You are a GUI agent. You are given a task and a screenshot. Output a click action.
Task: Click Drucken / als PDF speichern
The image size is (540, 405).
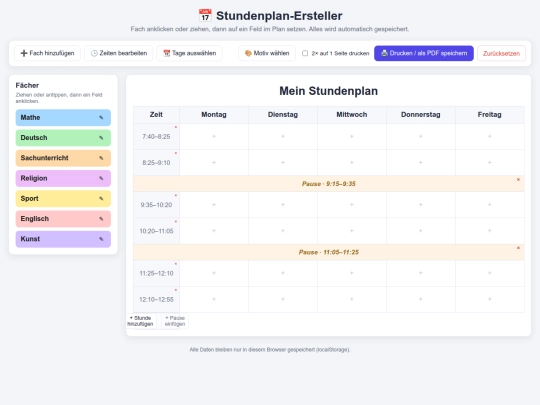(424, 53)
